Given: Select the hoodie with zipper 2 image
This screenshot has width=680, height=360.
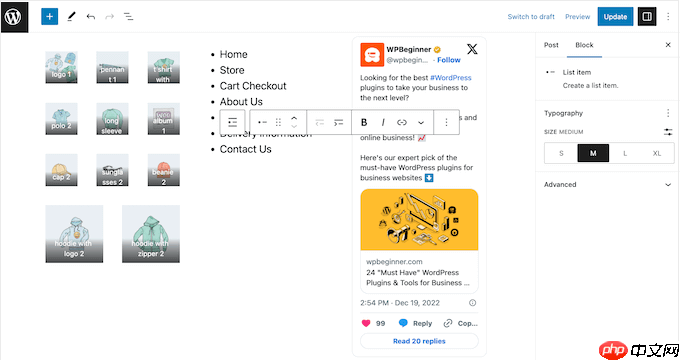Looking at the screenshot, I should [x=150, y=234].
